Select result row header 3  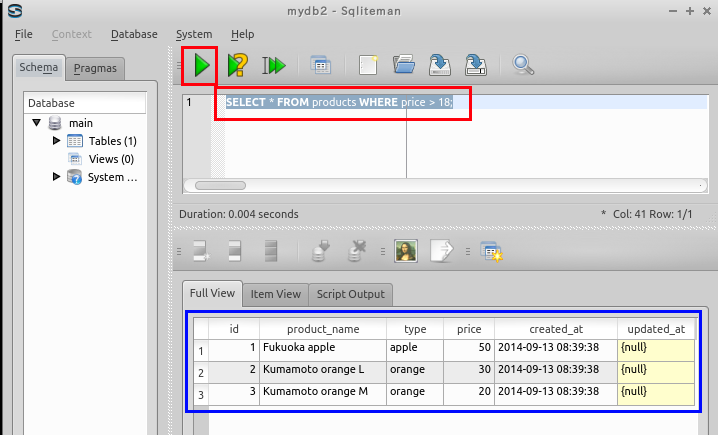tap(201, 395)
